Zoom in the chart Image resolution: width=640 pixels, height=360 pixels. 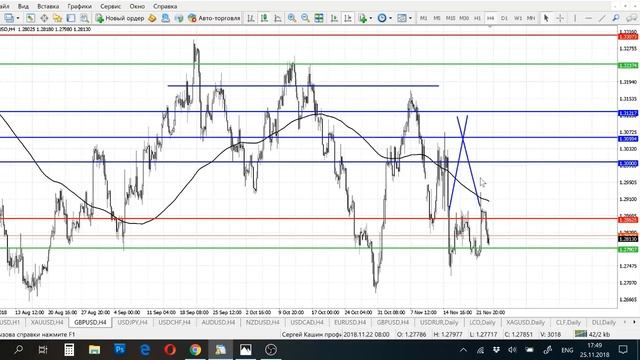tap(292, 18)
